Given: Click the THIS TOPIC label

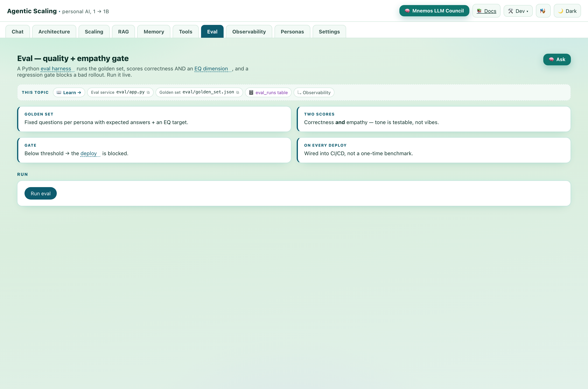Looking at the screenshot, I should [35, 93].
